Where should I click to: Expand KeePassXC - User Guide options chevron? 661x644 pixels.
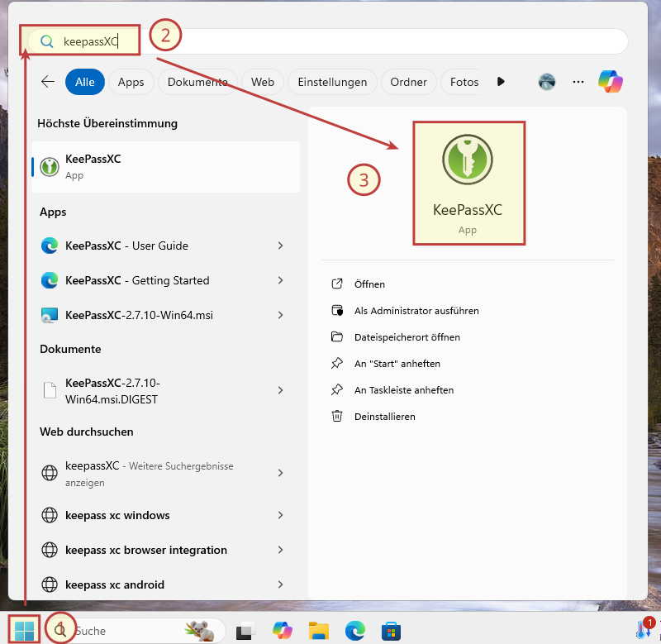tap(280, 246)
